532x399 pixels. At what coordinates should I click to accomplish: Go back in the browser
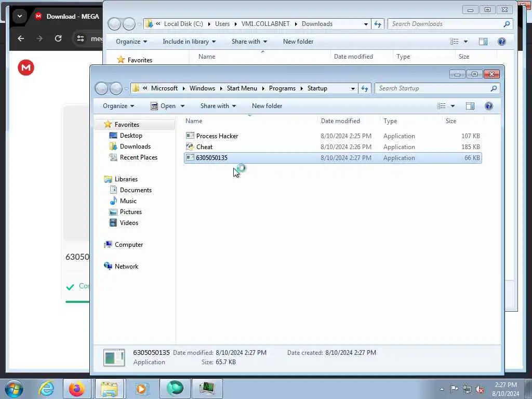21,38
